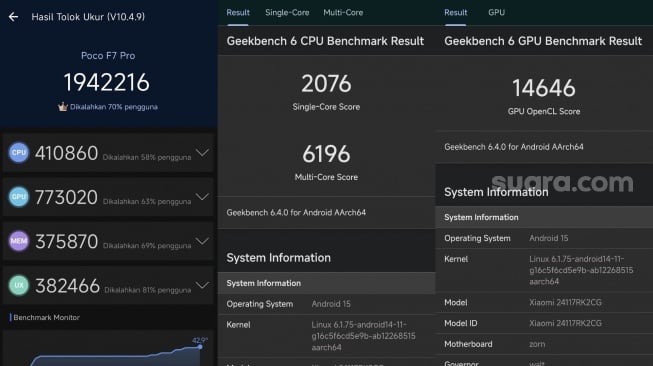Select the Result tab in GPU benchmark
The image size is (653, 366).
tap(456, 12)
